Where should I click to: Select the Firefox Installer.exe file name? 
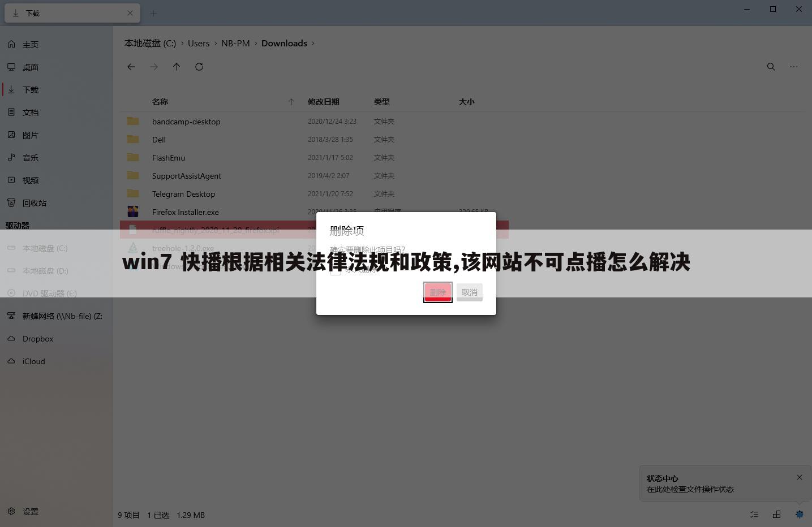pyautogui.click(x=185, y=212)
